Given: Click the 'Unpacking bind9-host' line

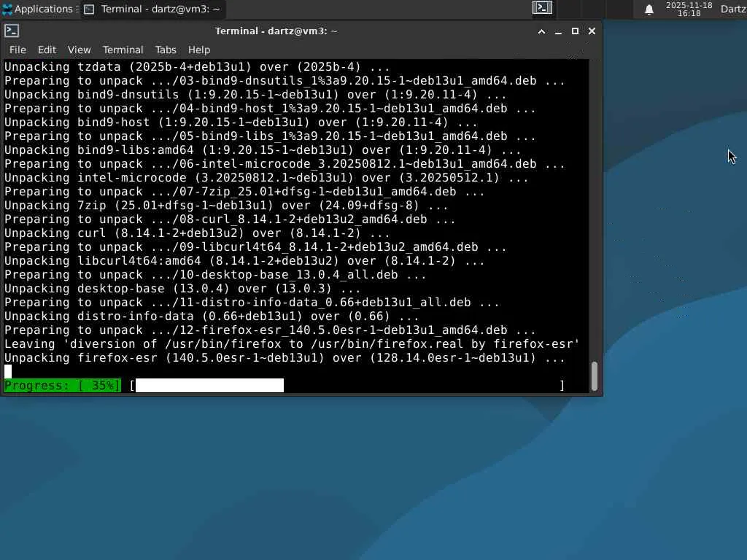Looking at the screenshot, I should pos(241,122).
